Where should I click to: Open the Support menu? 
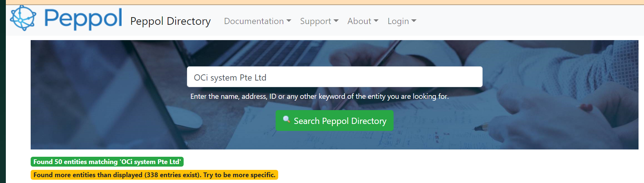point(319,21)
